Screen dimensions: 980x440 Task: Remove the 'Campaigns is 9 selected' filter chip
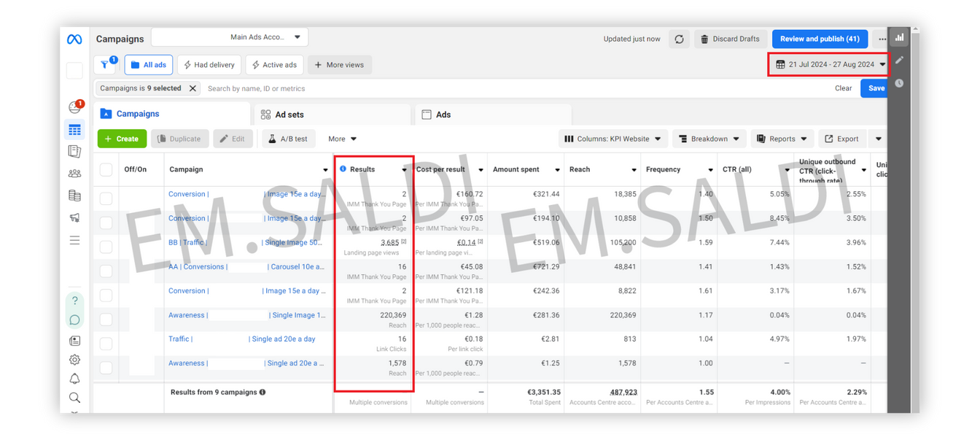tap(192, 88)
